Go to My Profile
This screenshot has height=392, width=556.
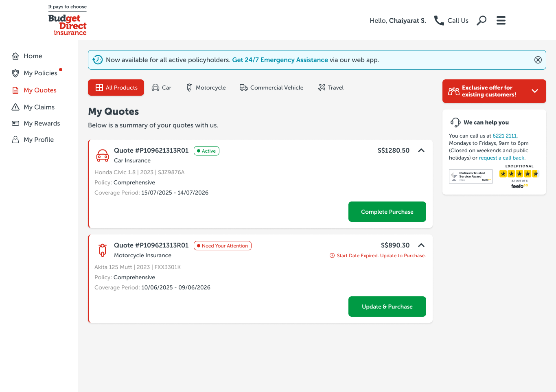coord(33,140)
